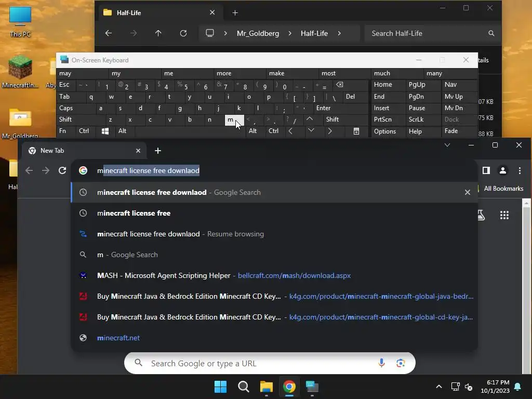Select 'm - Google Search' suggestion
Viewport: 532px width, 399px height.
[x=274, y=255]
